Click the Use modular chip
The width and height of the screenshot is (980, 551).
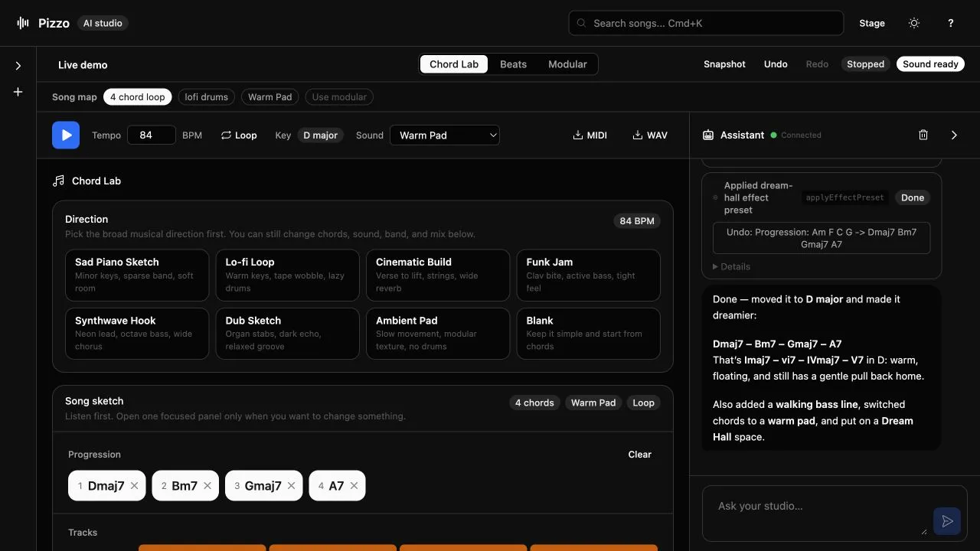339,97
